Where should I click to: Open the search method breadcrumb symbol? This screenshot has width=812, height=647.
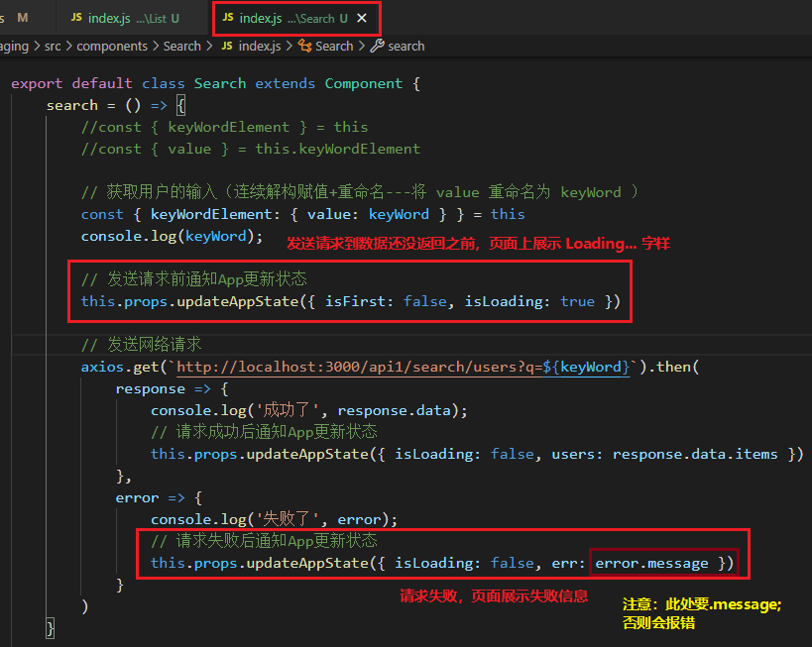click(x=406, y=46)
